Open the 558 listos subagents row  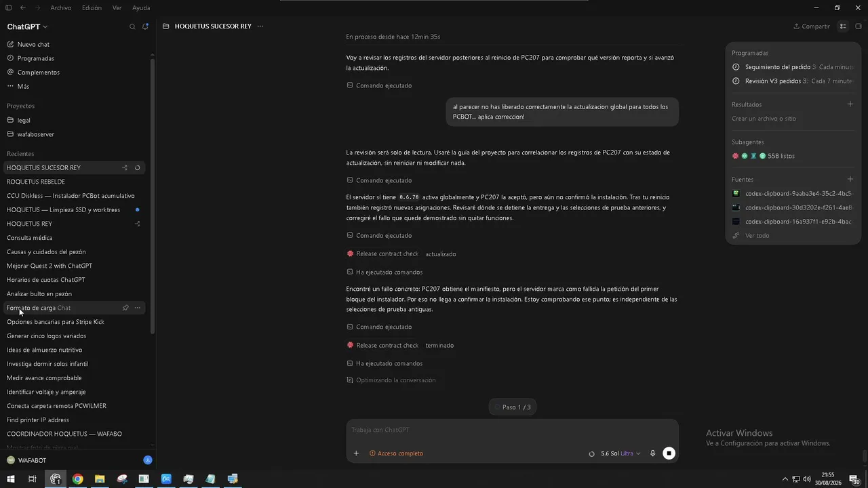pos(764,156)
